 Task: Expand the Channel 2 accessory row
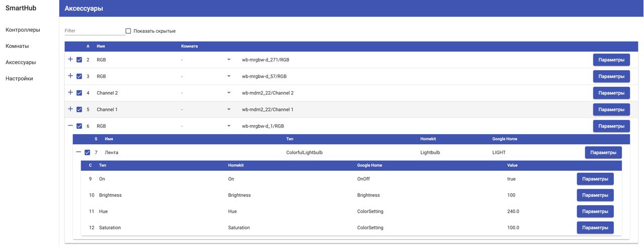[70, 93]
